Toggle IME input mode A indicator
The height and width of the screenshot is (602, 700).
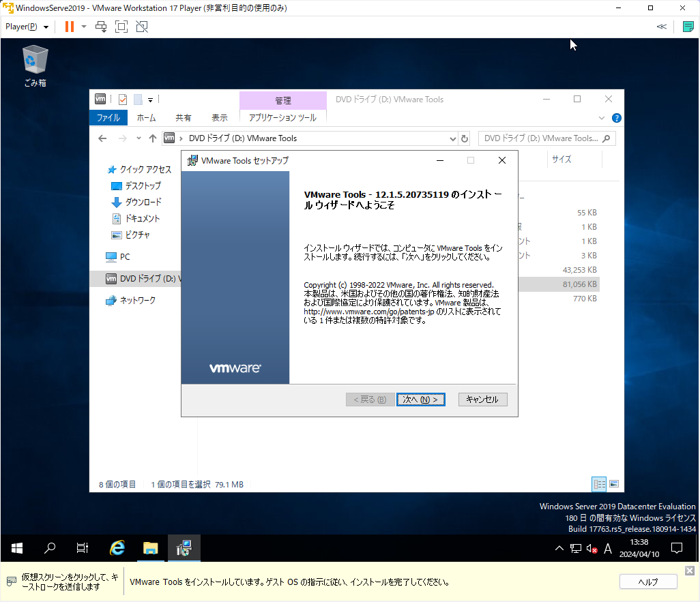[608, 548]
